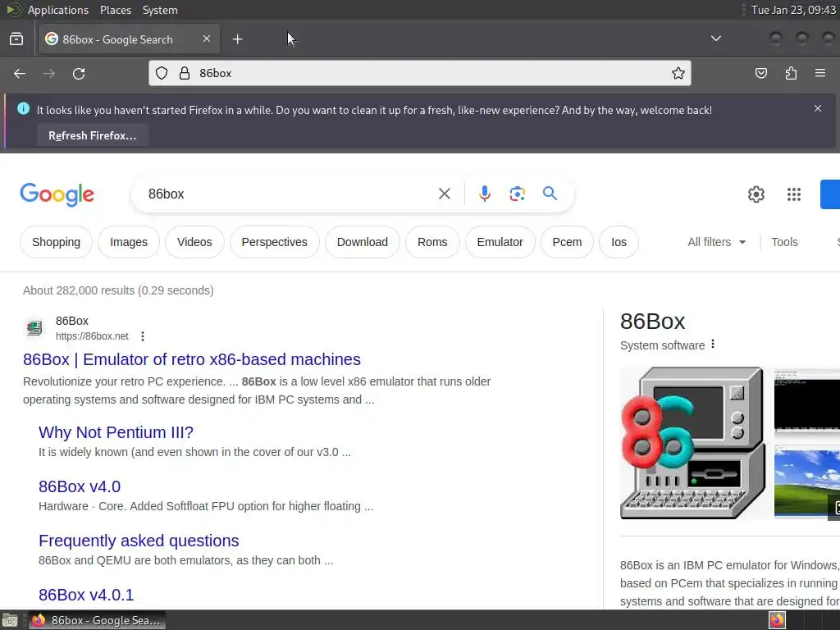The image size is (840, 630).
Task: Go back one page
Action: [20, 73]
